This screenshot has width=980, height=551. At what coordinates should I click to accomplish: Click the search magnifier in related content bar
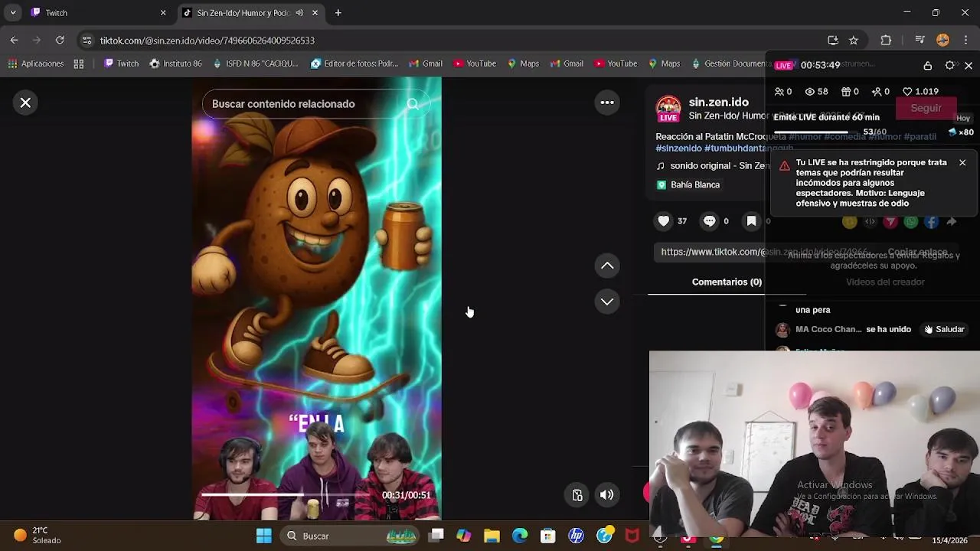click(x=413, y=104)
